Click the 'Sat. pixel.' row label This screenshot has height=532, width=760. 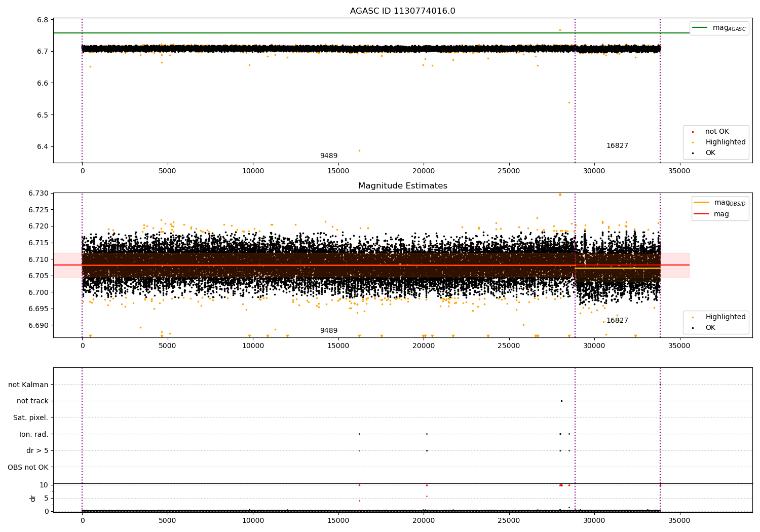pyautogui.click(x=31, y=418)
